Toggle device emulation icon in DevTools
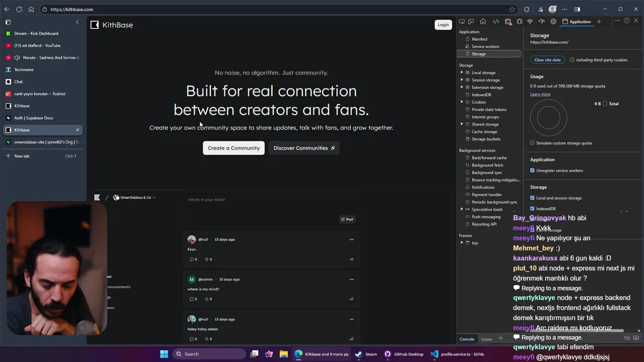 pos(471,22)
